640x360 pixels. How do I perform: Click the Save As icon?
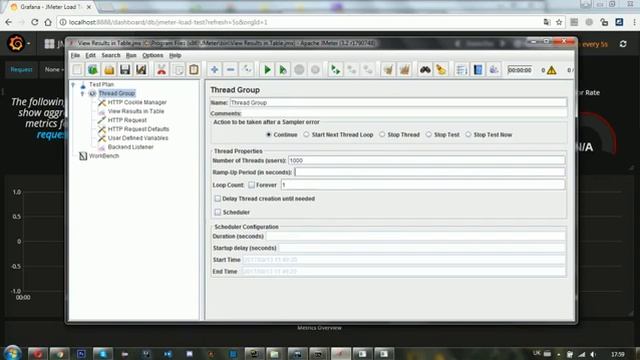tap(141, 70)
